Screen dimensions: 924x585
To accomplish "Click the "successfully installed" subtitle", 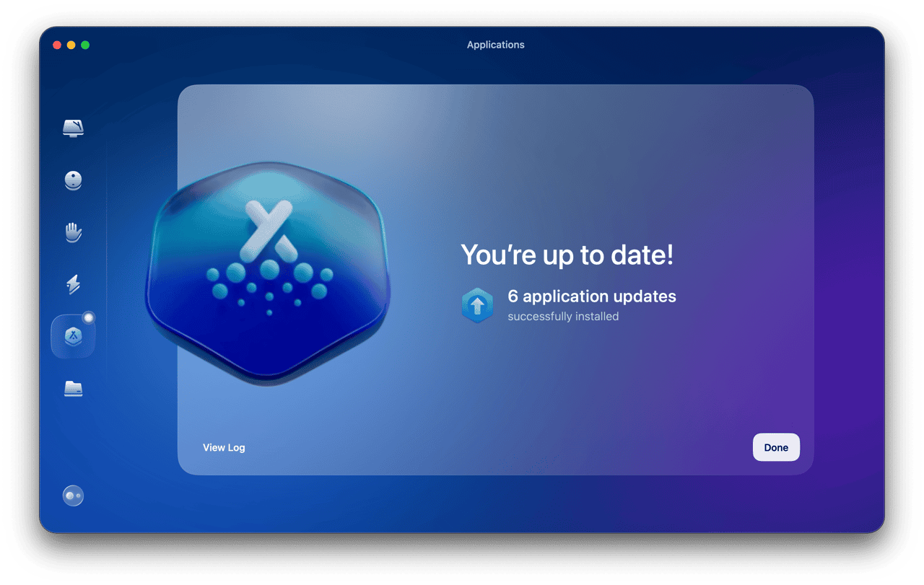I will [x=563, y=317].
